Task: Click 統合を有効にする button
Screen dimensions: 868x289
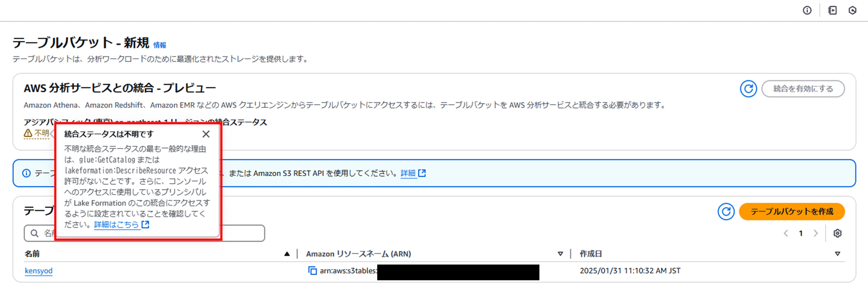Action: [x=803, y=89]
